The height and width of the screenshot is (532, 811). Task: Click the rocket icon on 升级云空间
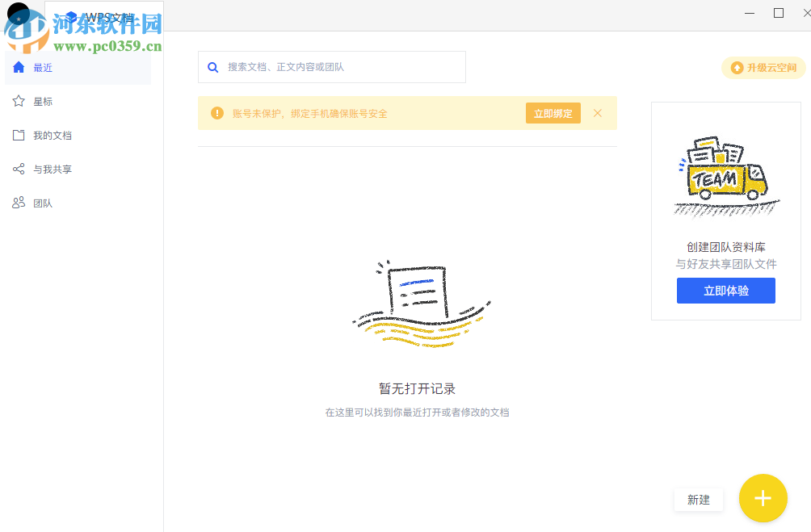click(x=737, y=68)
